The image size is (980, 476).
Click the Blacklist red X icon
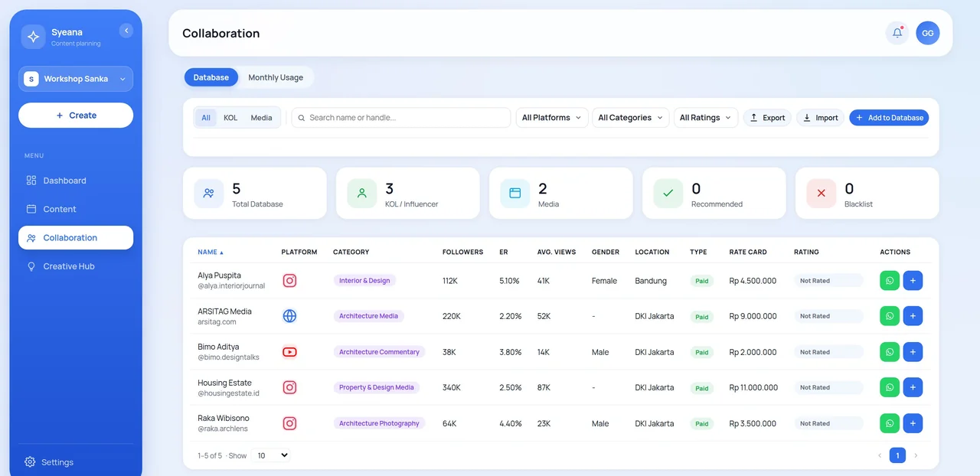pyautogui.click(x=822, y=194)
